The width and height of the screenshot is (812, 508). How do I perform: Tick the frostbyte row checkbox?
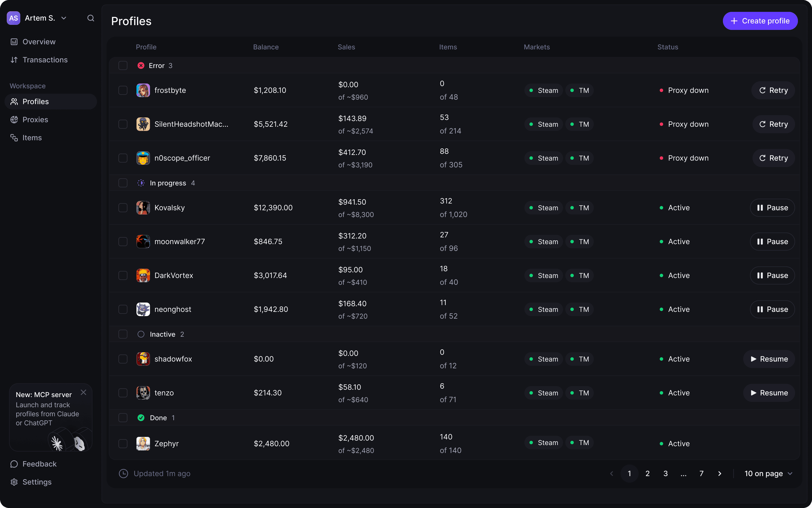point(123,90)
